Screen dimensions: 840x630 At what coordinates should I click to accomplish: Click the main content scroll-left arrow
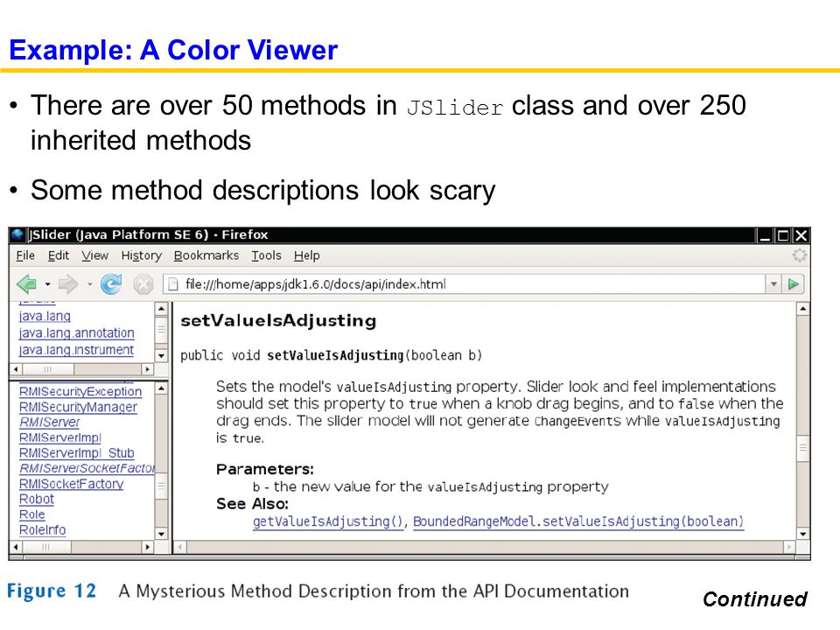click(x=180, y=547)
